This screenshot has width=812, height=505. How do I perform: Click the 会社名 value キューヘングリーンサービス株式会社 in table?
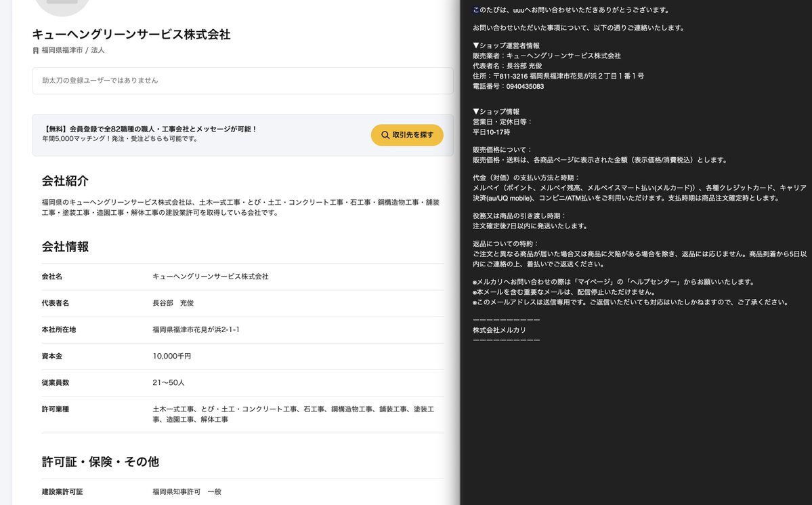click(210, 277)
